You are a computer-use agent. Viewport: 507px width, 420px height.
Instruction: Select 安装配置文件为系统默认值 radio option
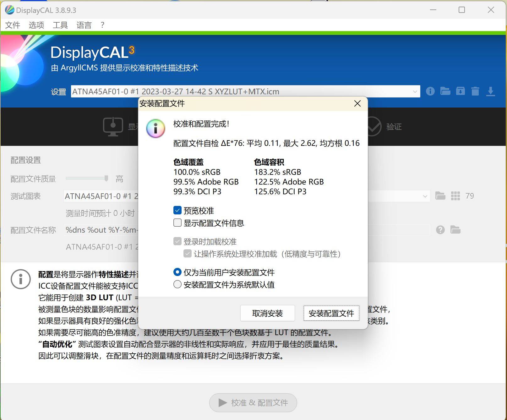(177, 285)
